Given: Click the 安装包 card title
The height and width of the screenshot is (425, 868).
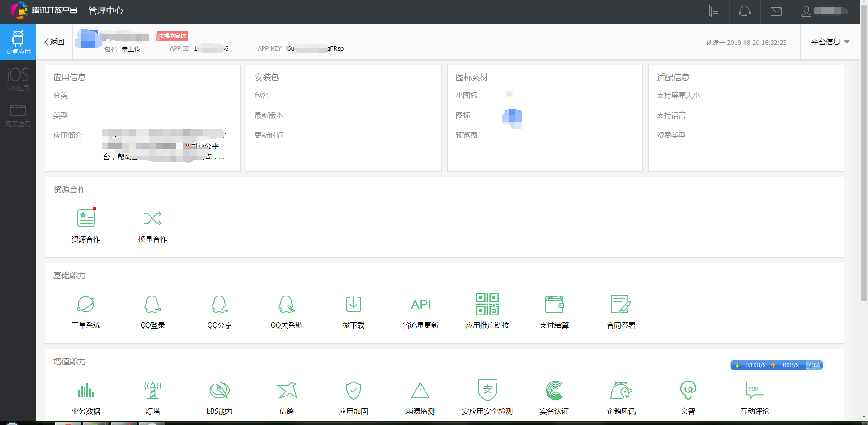Looking at the screenshot, I should [x=267, y=77].
